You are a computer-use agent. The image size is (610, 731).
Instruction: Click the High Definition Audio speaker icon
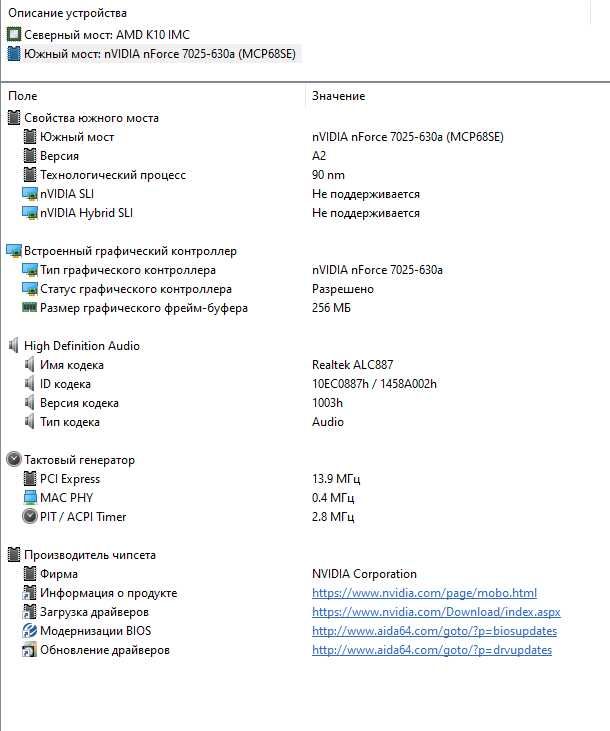pos(14,346)
